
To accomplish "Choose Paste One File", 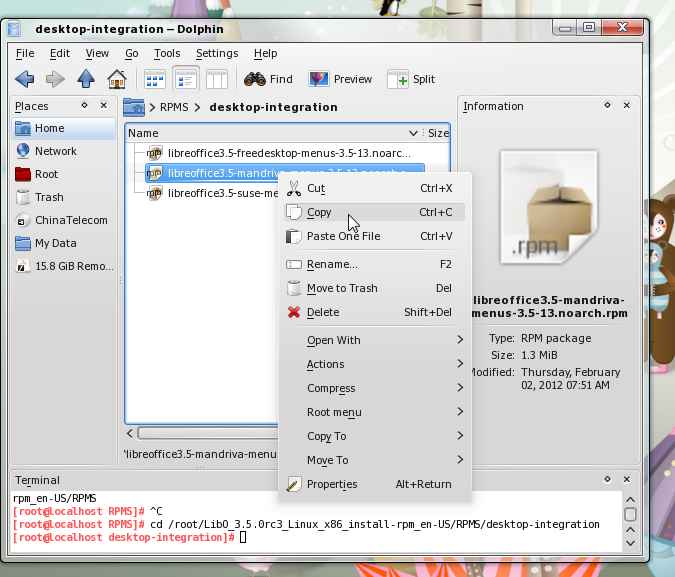I will click(x=375, y=236).
